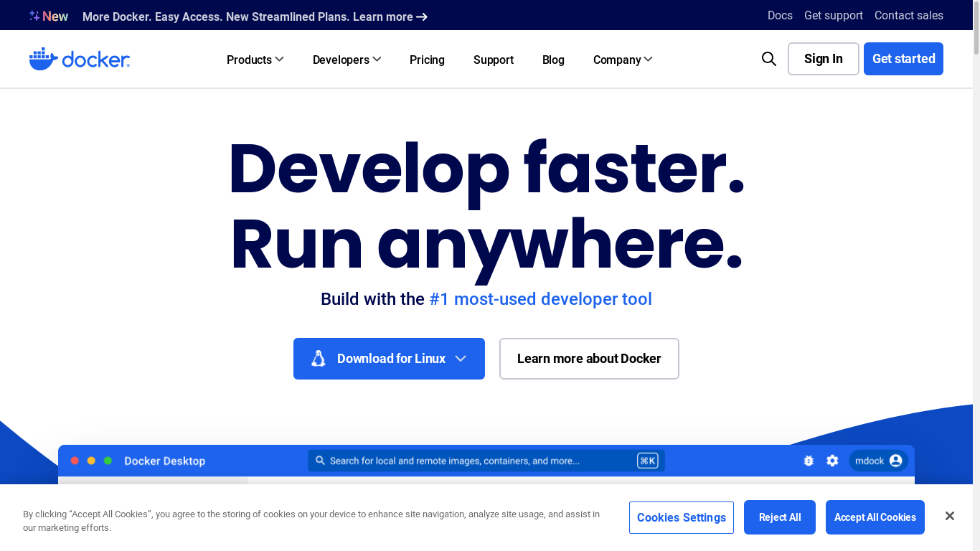Click Reject All cookies
Image resolution: width=980 pixels, height=551 pixels.
780,517
